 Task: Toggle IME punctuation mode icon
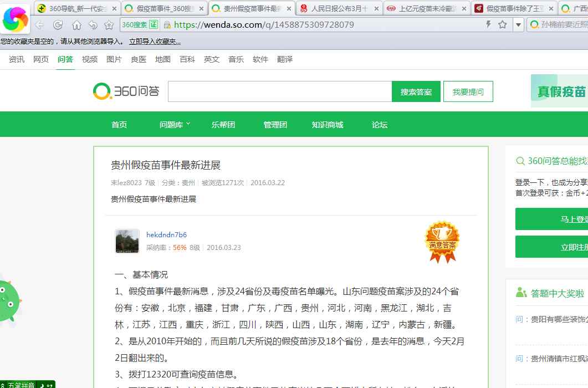point(49,385)
